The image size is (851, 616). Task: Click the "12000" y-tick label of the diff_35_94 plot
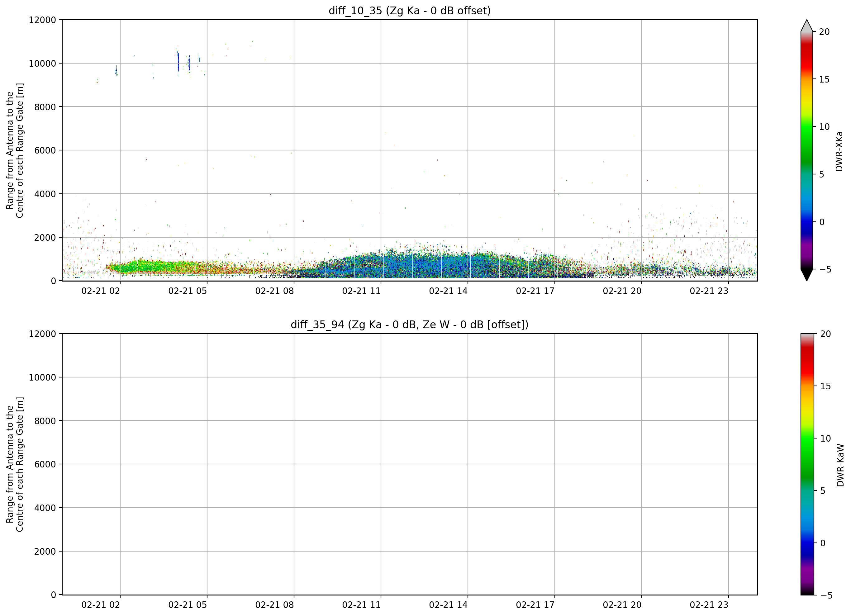tap(42, 334)
